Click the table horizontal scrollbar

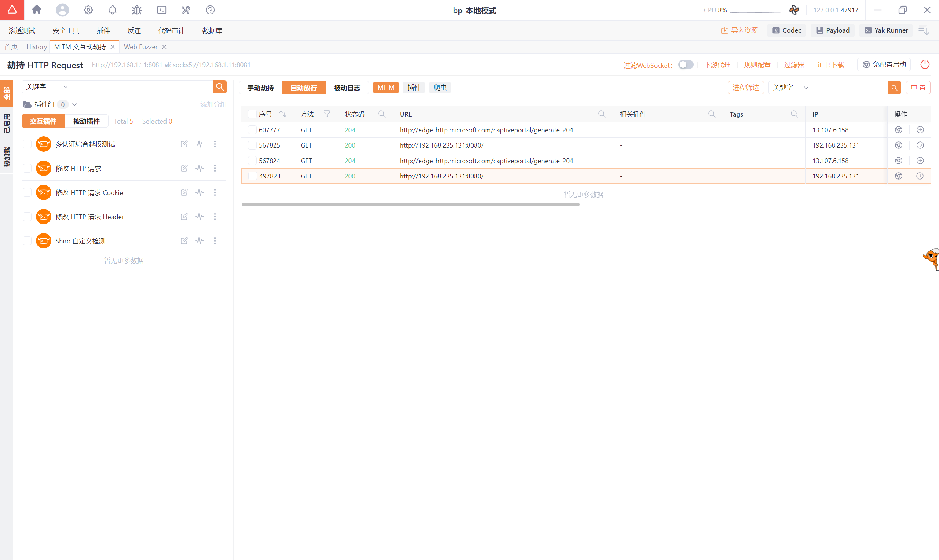coord(410,204)
